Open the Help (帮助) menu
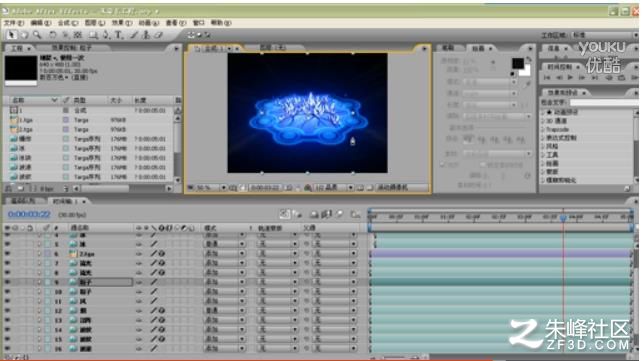 click(221, 23)
